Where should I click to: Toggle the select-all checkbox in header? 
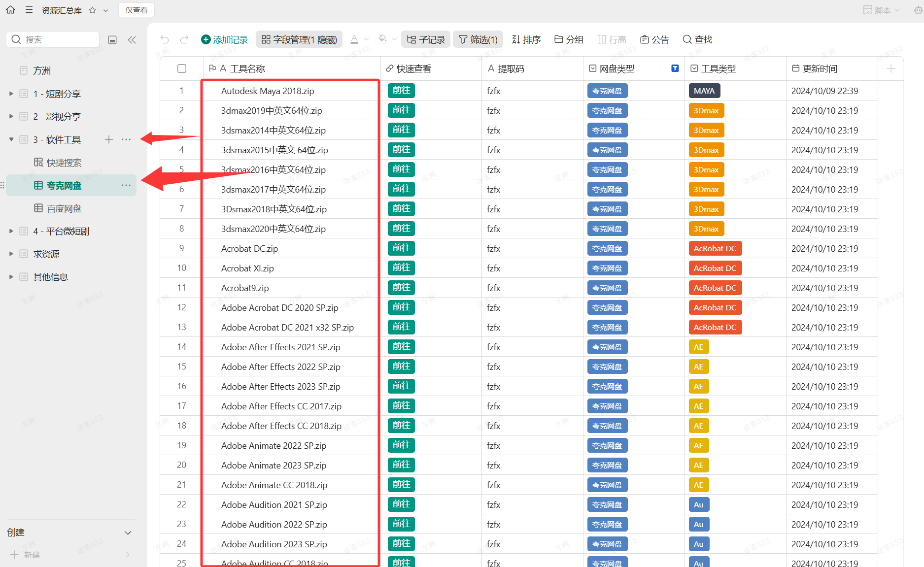point(182,68)
